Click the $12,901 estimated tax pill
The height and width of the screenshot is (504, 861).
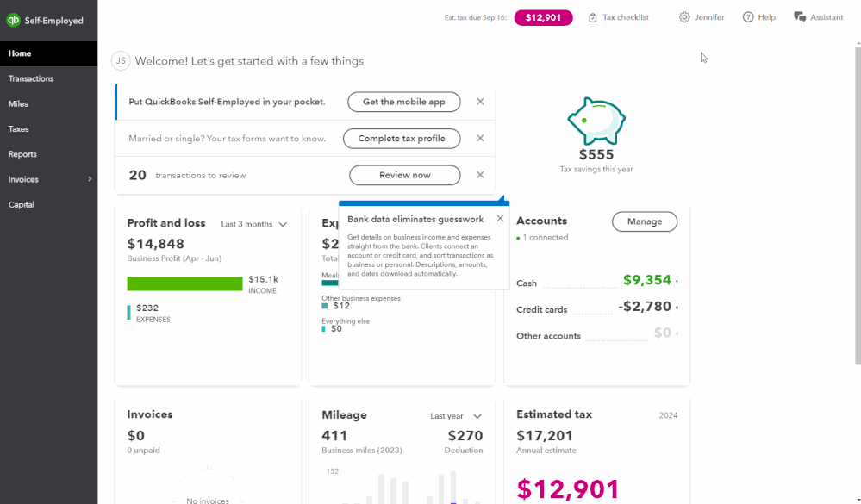pyautogui.click(x=543, y=17)
